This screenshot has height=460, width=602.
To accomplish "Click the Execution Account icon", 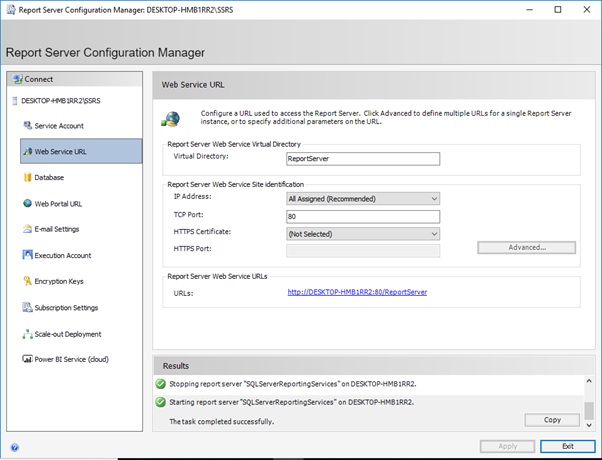I will (27, 255).
